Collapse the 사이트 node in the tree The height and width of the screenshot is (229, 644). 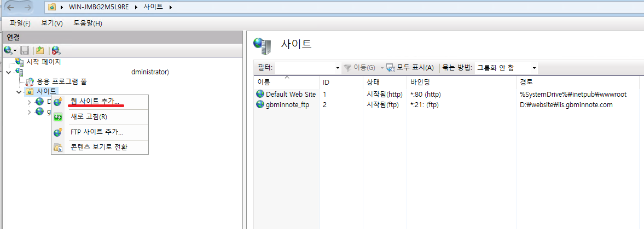point(19,91)
